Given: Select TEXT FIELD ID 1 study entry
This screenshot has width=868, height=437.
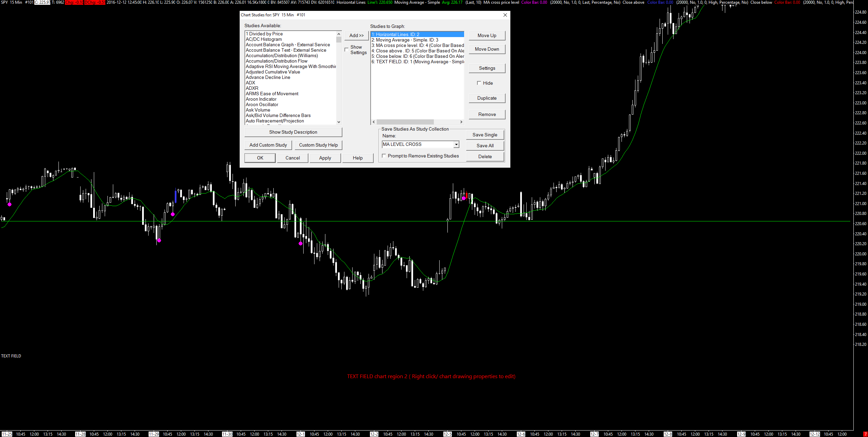Looking at the screenshot, I should click(x=417, y=62).
